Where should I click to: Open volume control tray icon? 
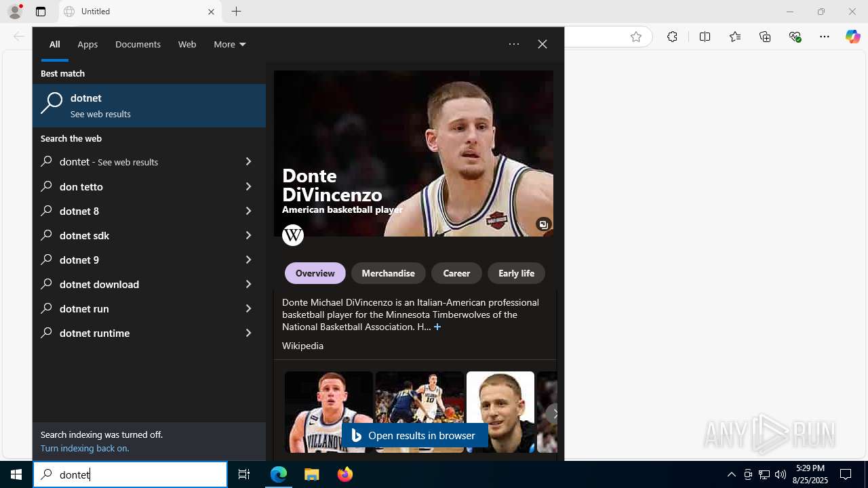(781, 474)
